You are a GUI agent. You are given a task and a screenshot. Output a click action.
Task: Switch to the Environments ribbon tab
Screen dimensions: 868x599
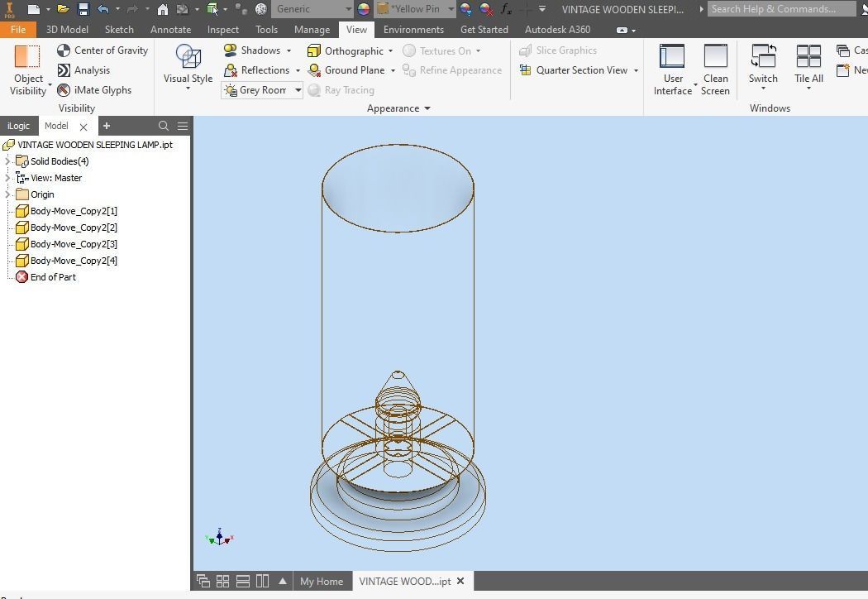(413, 29)
